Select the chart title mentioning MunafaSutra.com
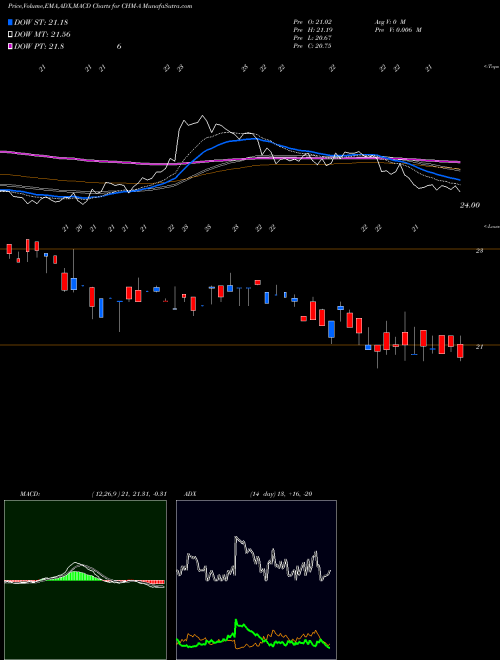Viewport: 500px width, 660px height. click(100, 7)
